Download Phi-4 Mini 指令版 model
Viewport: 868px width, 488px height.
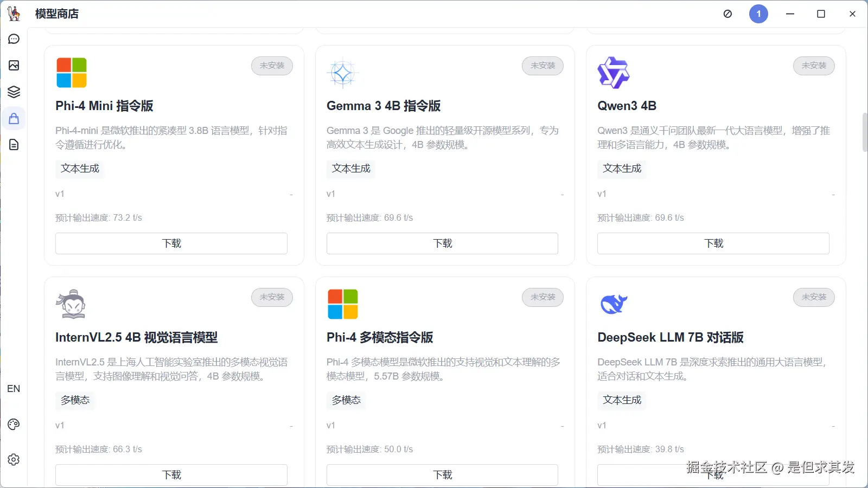point(171,243)
